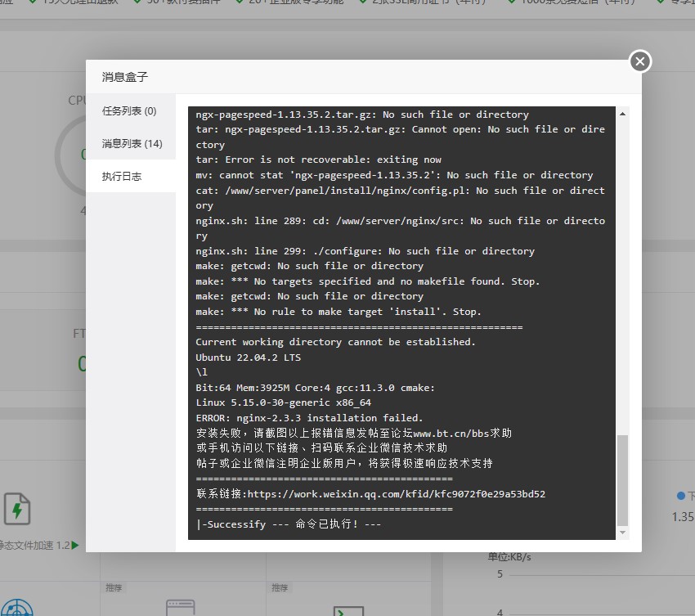Click the 静态文件加速 1.2 label in background
Image resolution: width=695 pixels, height=616 pixels.
coord(34,545)
